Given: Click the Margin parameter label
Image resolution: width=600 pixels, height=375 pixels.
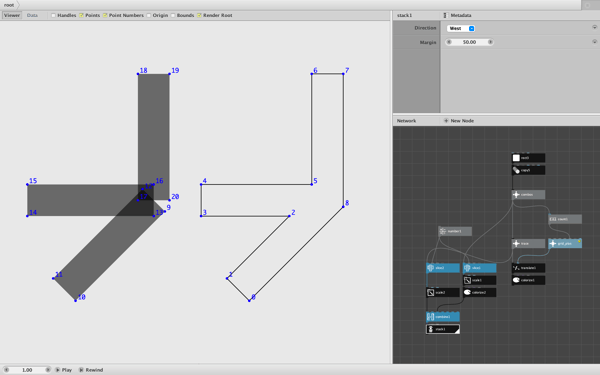Looking at the screenshot, I should pos(428,42).
